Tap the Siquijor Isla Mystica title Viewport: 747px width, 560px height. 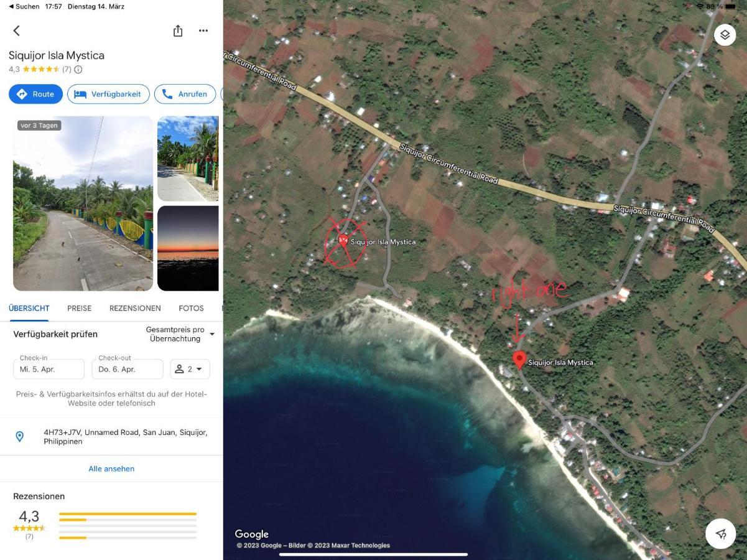pyautogui.click(x=57, y=55)
